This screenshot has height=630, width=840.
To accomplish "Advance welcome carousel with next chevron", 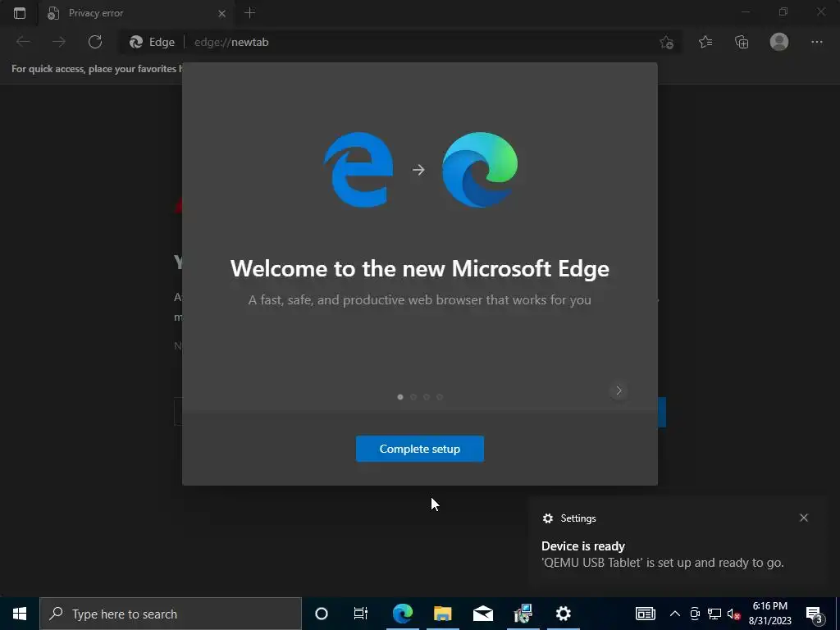I will 619,390.
